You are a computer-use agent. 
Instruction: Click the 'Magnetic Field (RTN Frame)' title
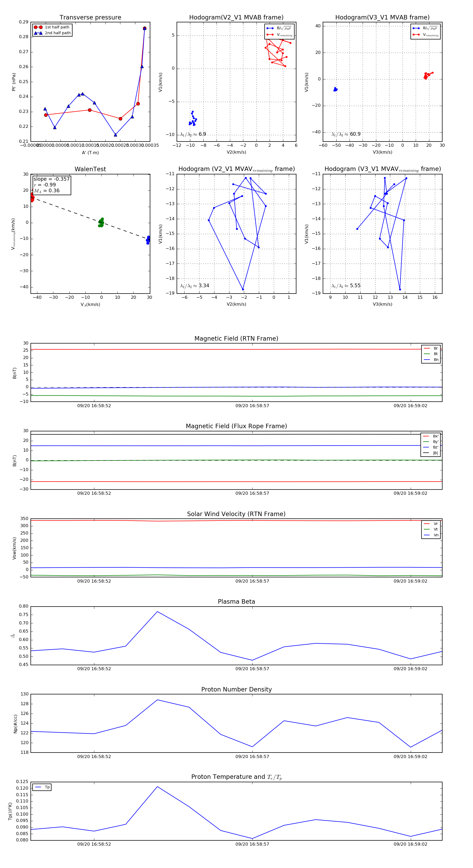pyautogui.click(x=236, y=339)
